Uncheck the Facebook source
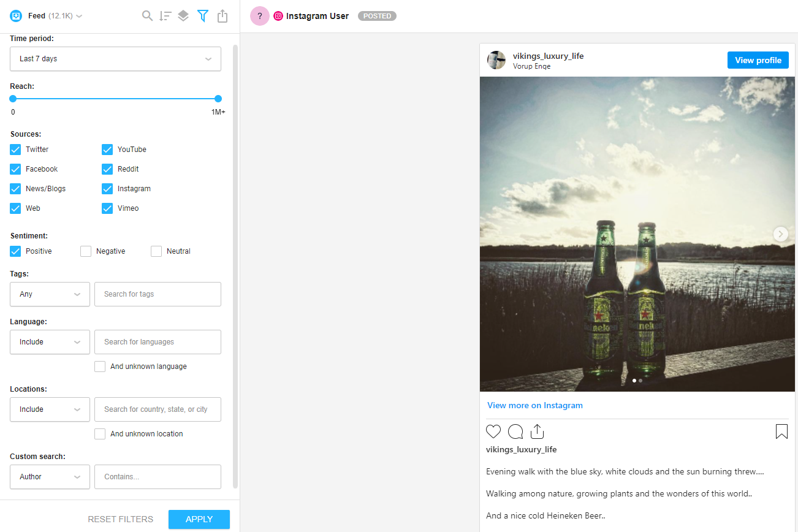This screenshot has width=798, height=532. pos(15,169)
